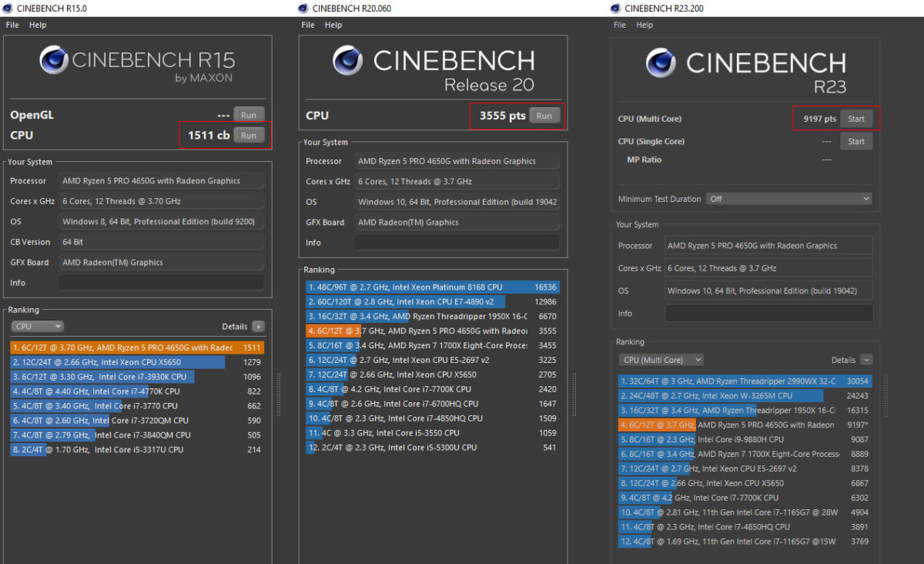Open File menu in Cinebench R20 window
The height and width of the screenshot is (564, 924).
click(x=308, y=25)
